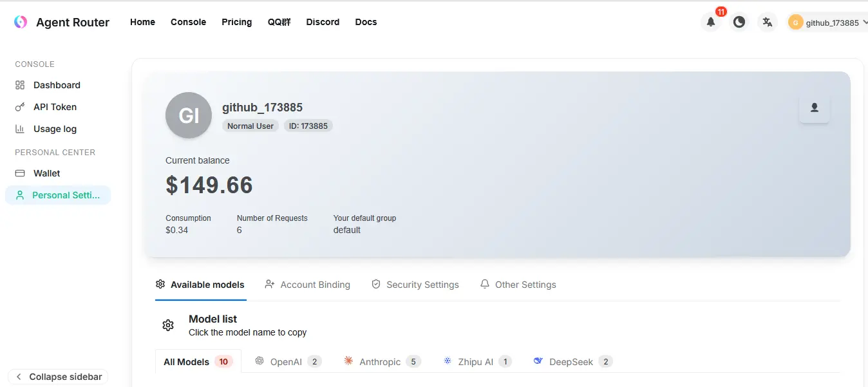The image size is (868, 387).
Task: Click the ID: 173885 badge
Action: coord(308,126)
